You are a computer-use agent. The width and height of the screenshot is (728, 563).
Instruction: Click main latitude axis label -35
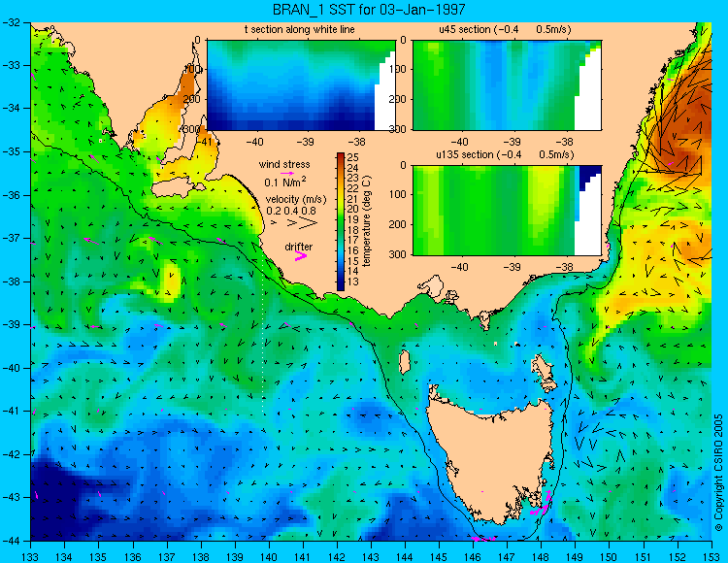(12, 151)
